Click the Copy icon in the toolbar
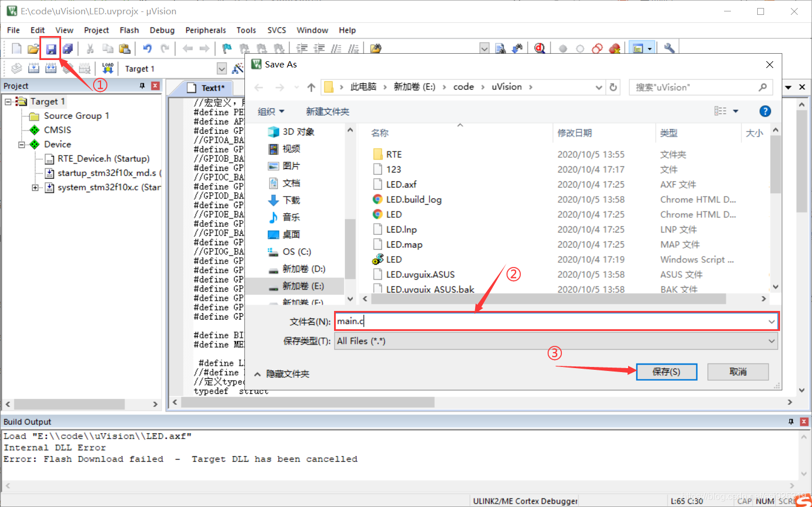 107,49
